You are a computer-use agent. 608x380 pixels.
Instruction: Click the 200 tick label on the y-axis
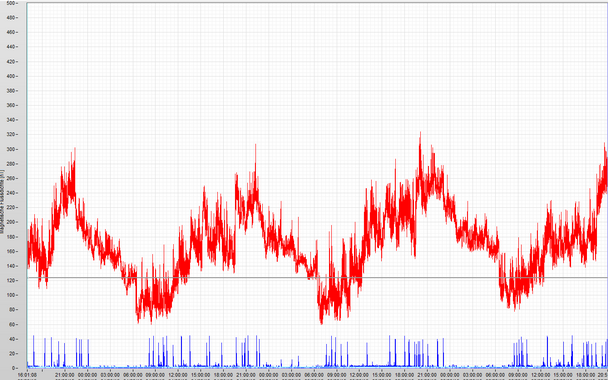coord(10,222)
